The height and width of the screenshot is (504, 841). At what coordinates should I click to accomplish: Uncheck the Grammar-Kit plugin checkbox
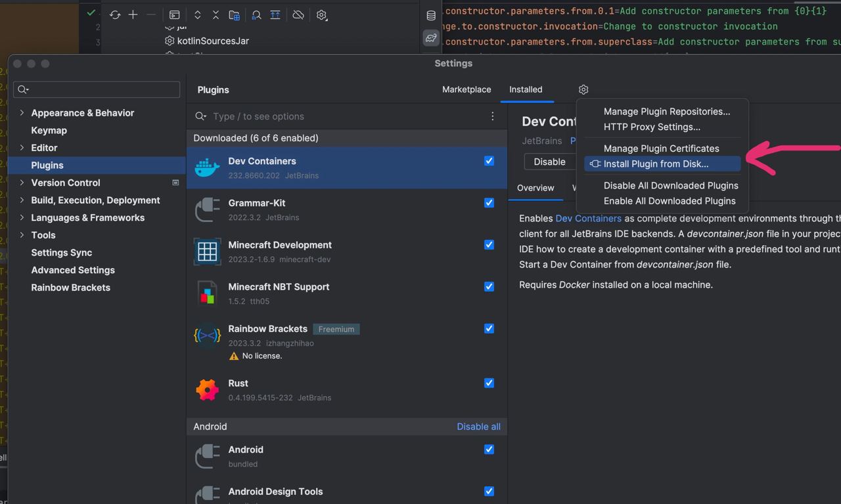(x=489, y=203)
